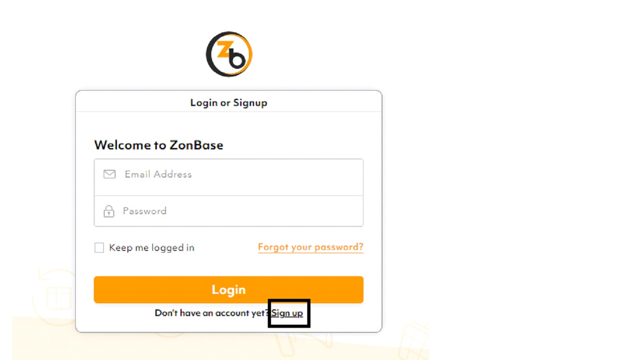This screenshot has height=360, width=644.
Task: Click the orange Login button
Action: 228,290
